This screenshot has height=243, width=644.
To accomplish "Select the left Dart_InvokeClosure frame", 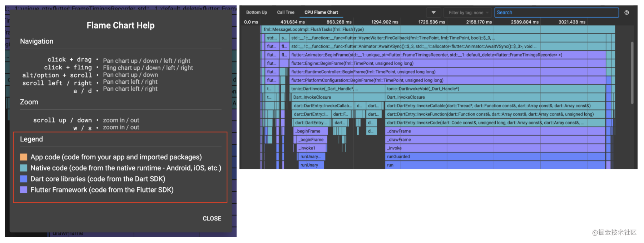I will pyautogui.click(x=338, y=97).
